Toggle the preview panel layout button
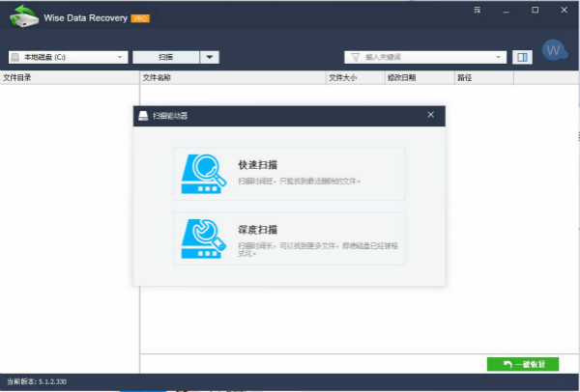 click(x=522, y=57)
